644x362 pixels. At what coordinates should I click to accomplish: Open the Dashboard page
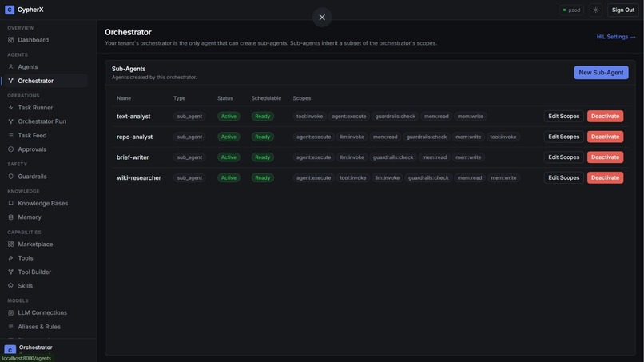coord(34,40)
